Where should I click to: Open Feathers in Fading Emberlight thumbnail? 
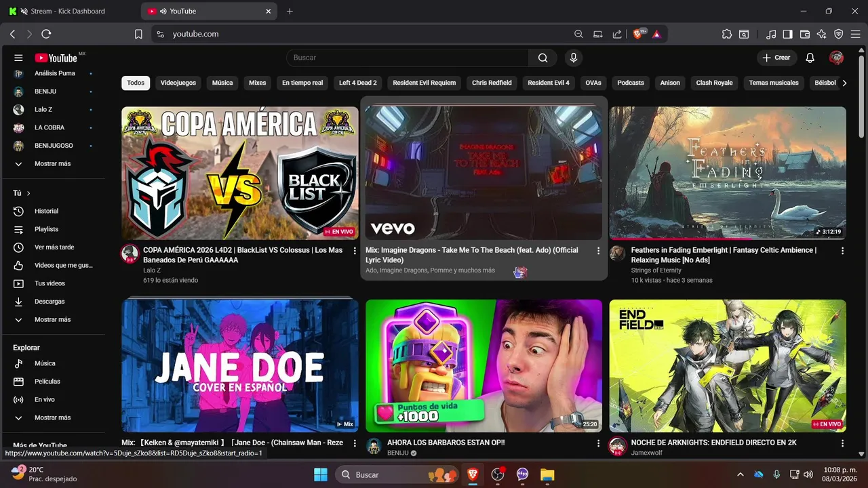tap(728, 174)
